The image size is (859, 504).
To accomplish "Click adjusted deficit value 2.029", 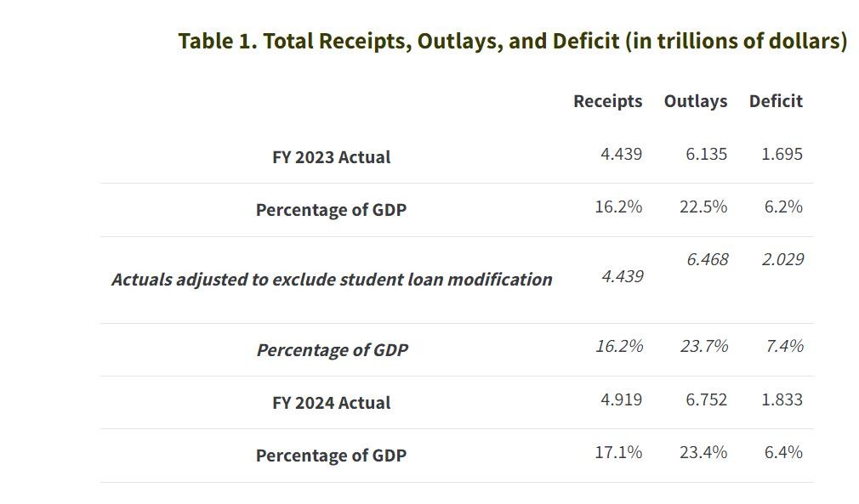I will [782, 260].
